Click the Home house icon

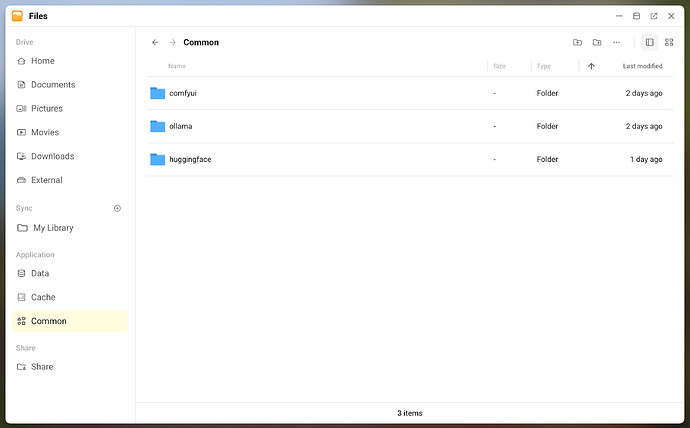pyautogui.click(x=21, y=61)
